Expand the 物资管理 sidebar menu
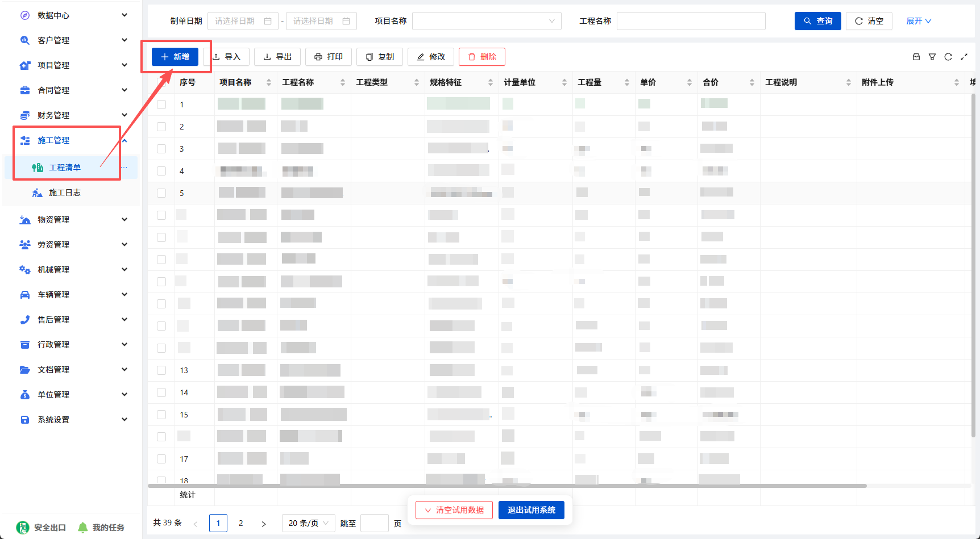The image size is (980, 539). [73, 220]
